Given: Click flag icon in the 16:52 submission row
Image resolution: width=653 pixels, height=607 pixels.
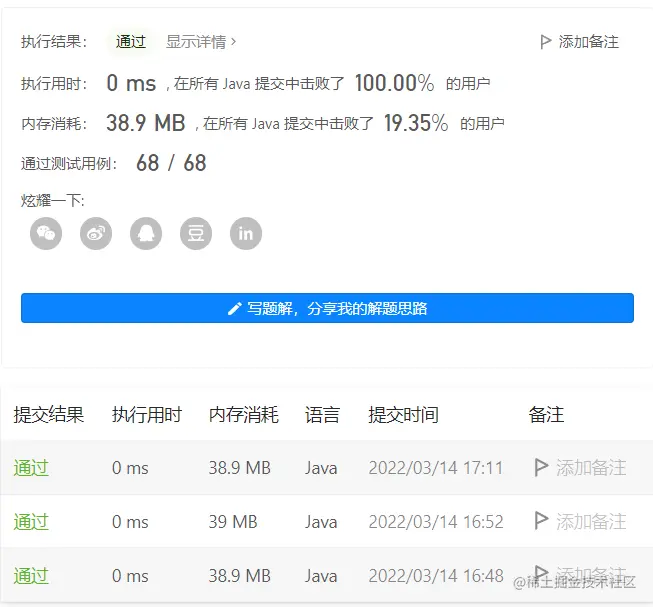Looking at the screenshot, I should 541,521.
